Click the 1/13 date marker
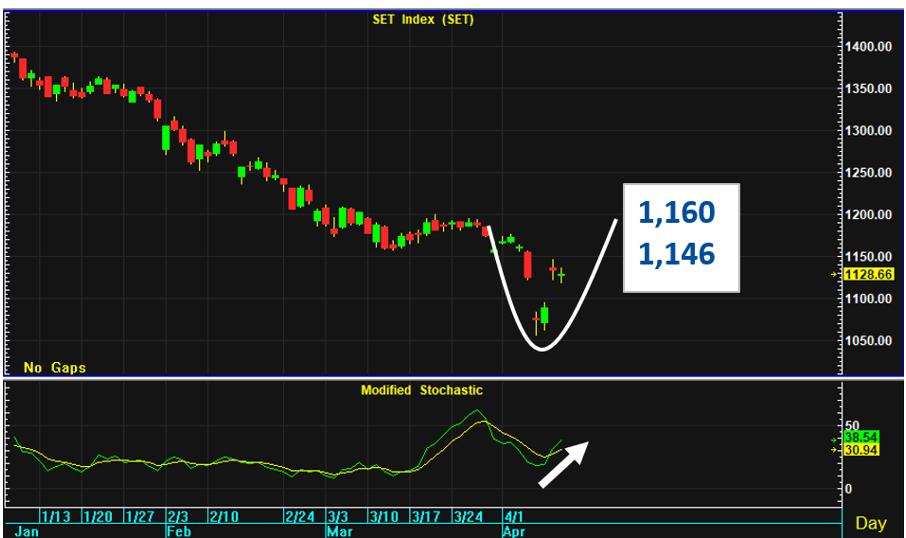Viewport: 906px width, 538px height. pyautogui.click(x=56, y=517)
